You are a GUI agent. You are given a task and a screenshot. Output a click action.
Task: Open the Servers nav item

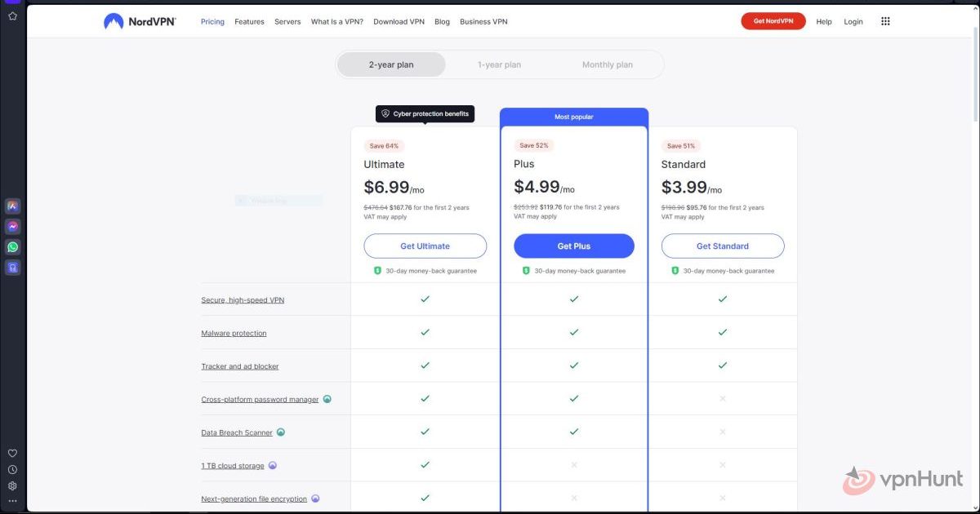click(287, 22)
